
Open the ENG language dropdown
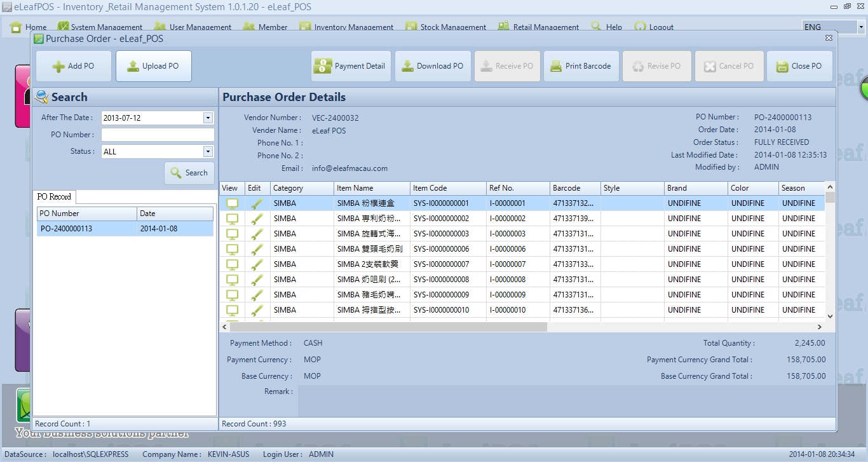(x=861, y=27)
